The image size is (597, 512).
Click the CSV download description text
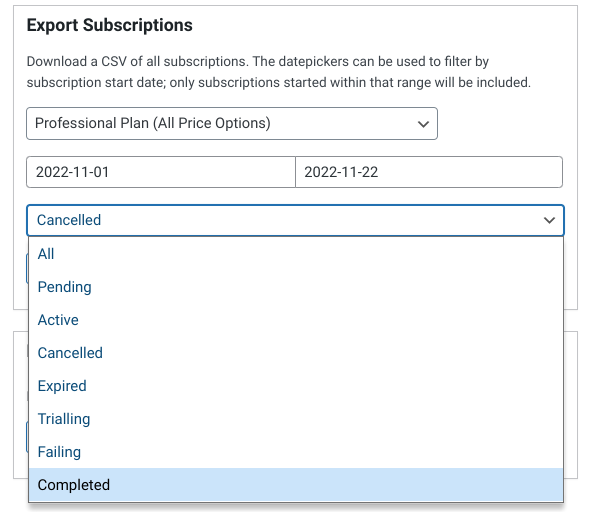(278, 72)
